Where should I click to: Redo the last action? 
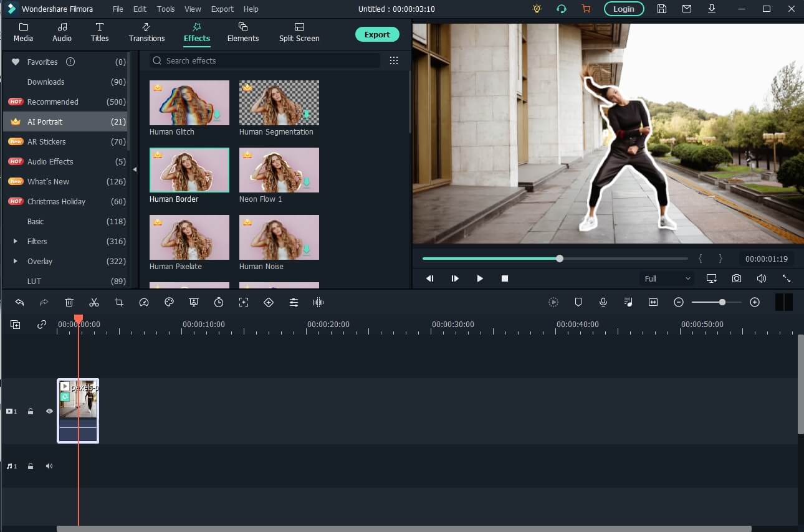tap(44, 302)
